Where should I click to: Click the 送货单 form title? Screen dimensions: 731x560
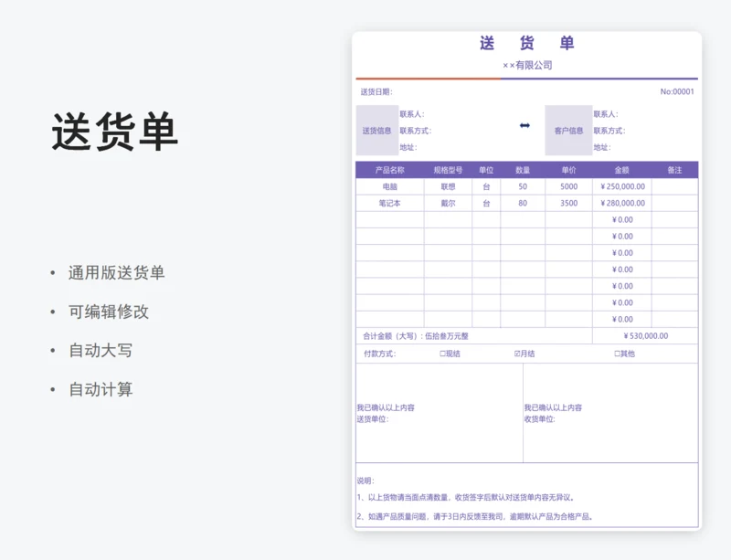[x=527, y=43]
